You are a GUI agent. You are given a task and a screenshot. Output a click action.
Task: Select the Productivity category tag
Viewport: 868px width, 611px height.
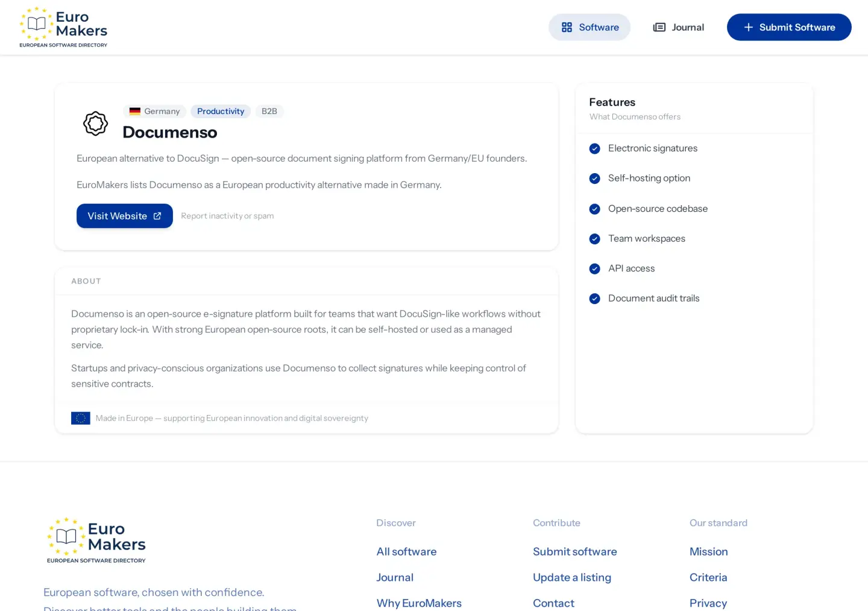tap(221, 111)
